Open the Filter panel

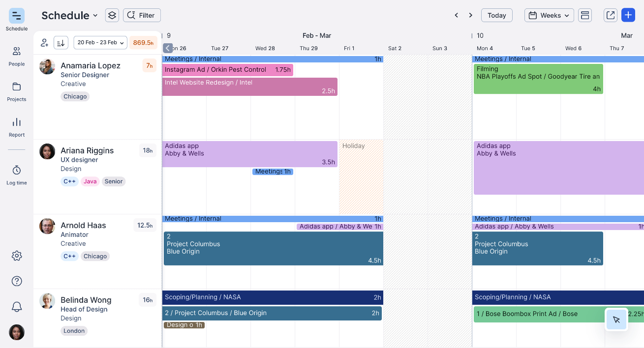142,15
